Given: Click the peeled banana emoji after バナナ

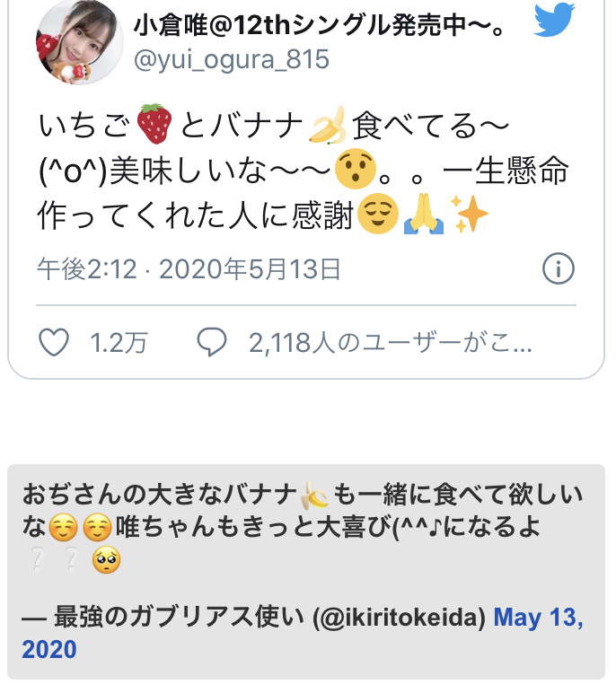Looking at the screenshot, I should [328, 125].
